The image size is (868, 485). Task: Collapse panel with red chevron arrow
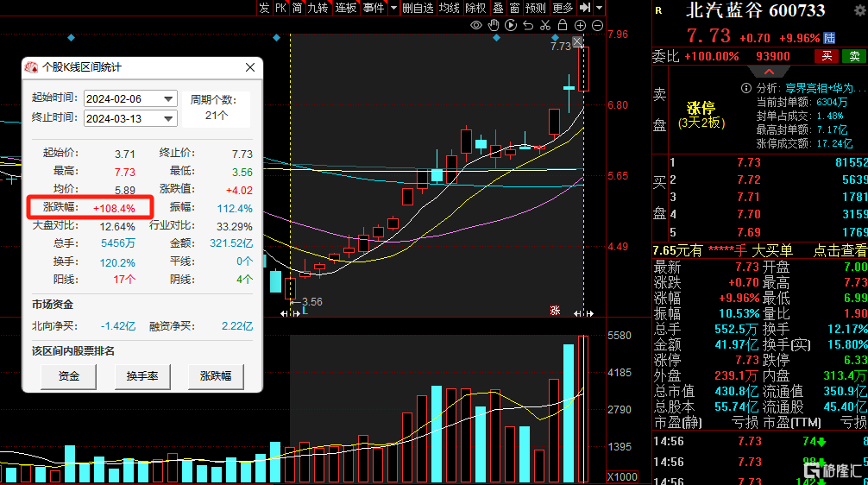(769, 72)
